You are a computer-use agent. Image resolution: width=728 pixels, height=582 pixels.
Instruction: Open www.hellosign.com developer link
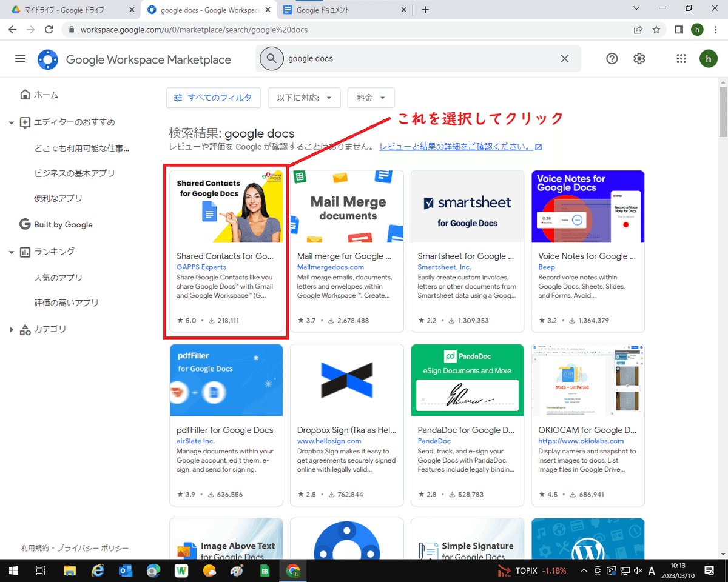pos(329,441)
